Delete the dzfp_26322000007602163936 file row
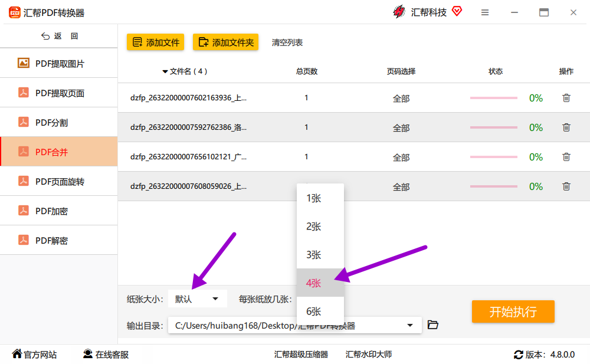 click(566, 98)
